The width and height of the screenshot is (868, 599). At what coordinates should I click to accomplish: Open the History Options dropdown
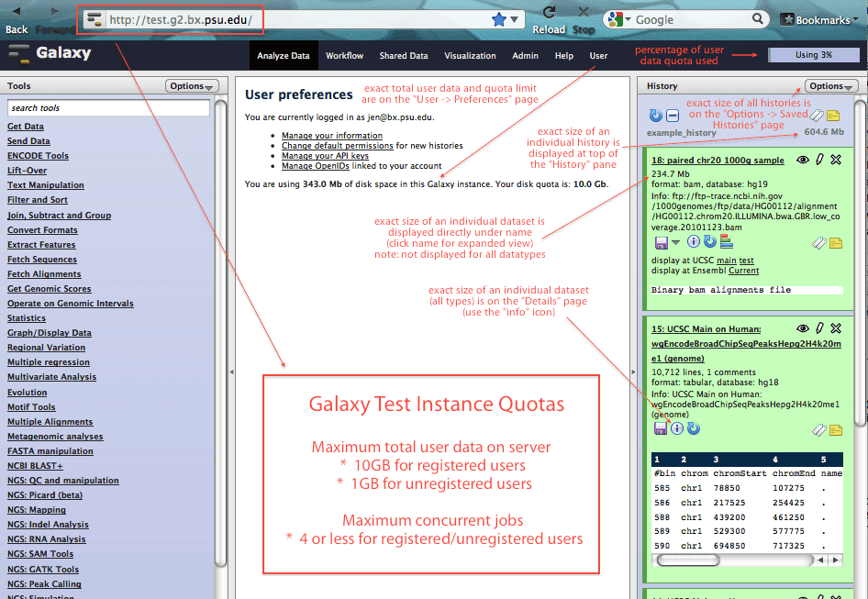(x=829, y=85)
